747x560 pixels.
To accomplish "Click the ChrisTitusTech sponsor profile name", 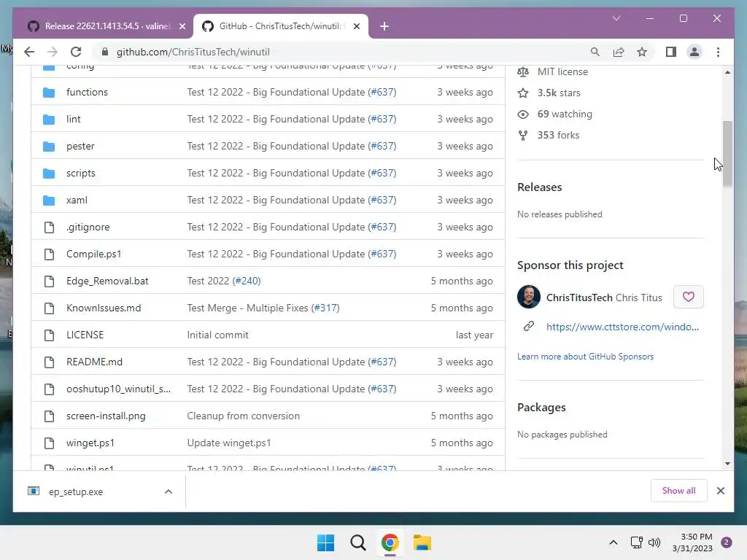I will (x=579, y=297).
